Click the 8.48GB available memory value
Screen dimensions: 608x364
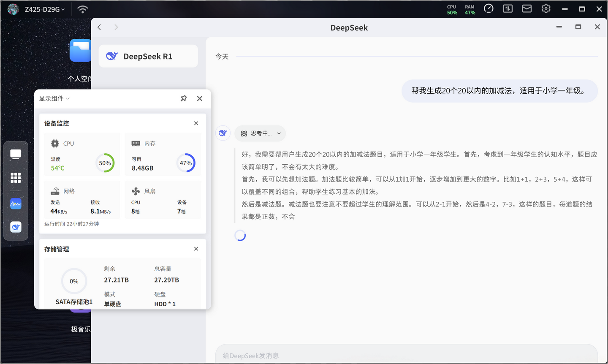pos(143,168)
